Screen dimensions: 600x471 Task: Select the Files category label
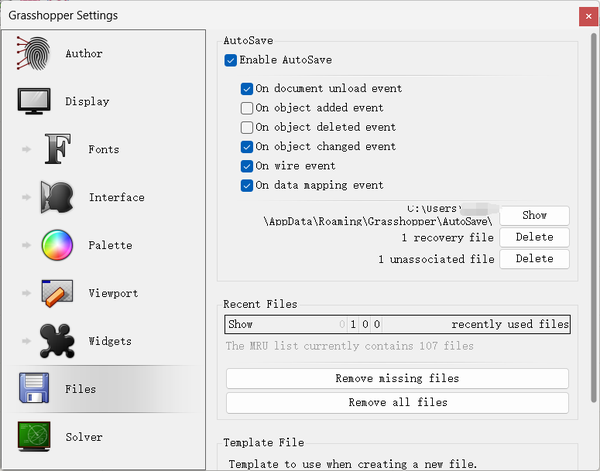pos(81,389)
